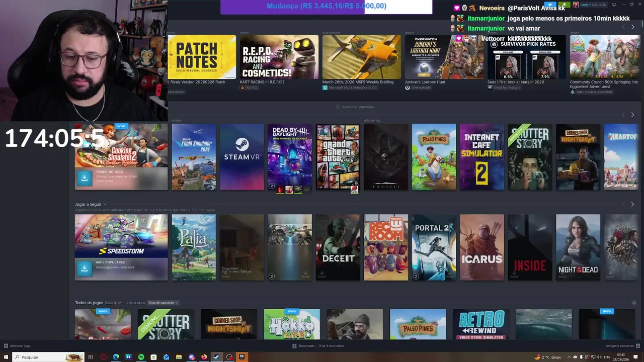Viewport: 644px width, 362px height.
Task: Open the 21°C Limpo weather widget
Action: [548, 357]
